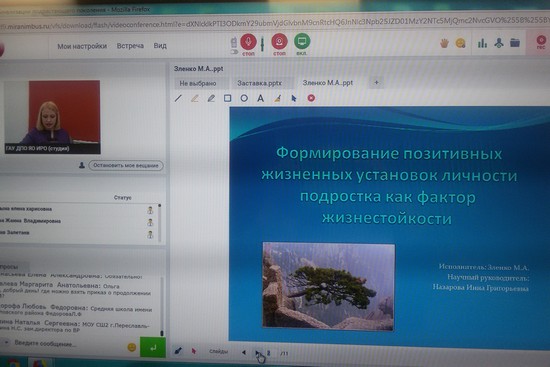Screen dimensions: 550x367
Task: Turn on screen sharing green monitor button
Action: coord(302,41)
